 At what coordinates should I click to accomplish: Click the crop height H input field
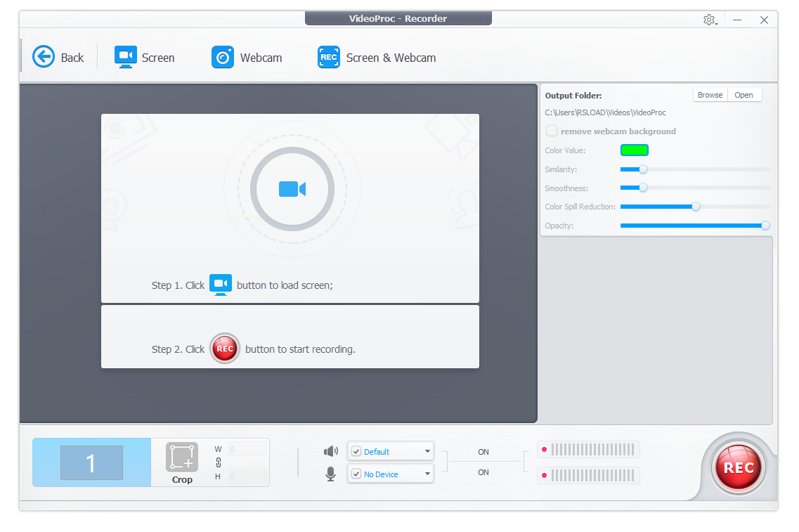[247, 476]
